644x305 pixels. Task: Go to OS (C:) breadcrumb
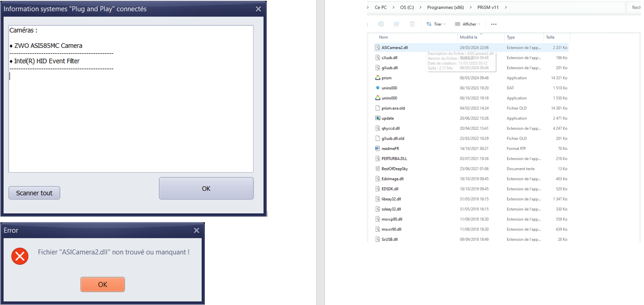407,7
